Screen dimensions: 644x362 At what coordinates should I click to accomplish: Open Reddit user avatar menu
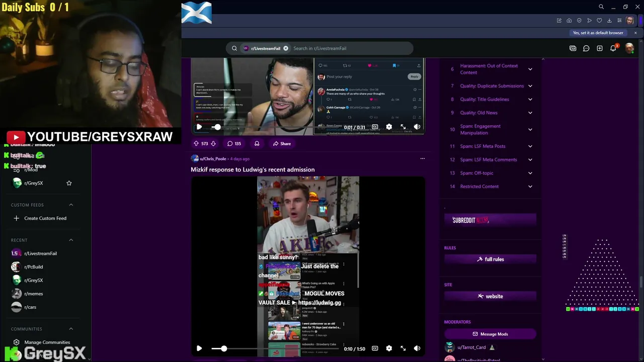click(x=629, y=48)
